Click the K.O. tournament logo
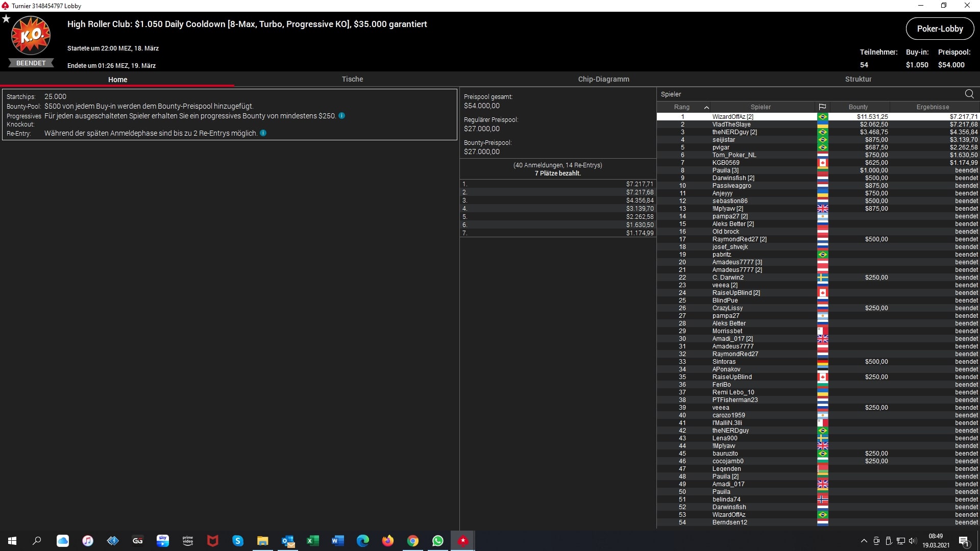The image size is (980, 551). click(31, 36)
